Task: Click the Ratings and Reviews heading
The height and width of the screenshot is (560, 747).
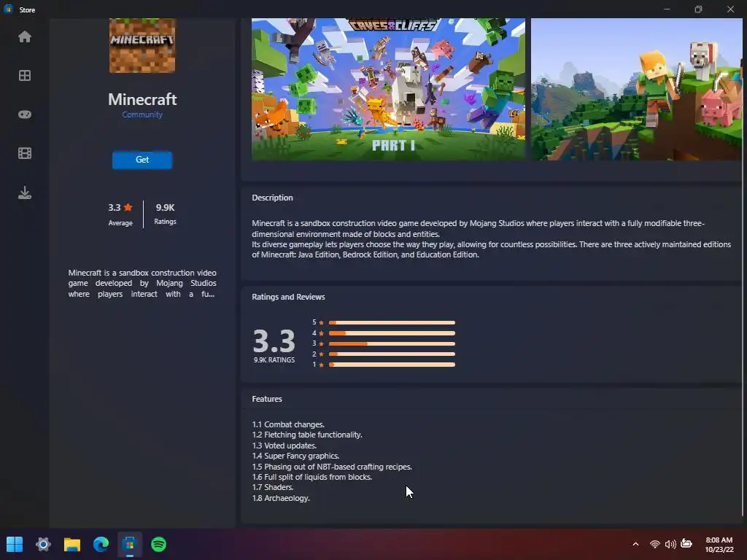Action: pos(288,297)
